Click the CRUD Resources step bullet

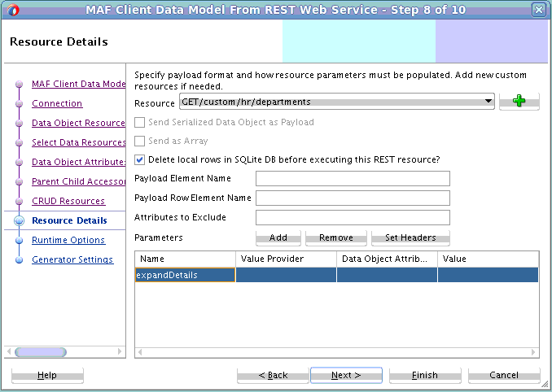(x=19, y=201)
